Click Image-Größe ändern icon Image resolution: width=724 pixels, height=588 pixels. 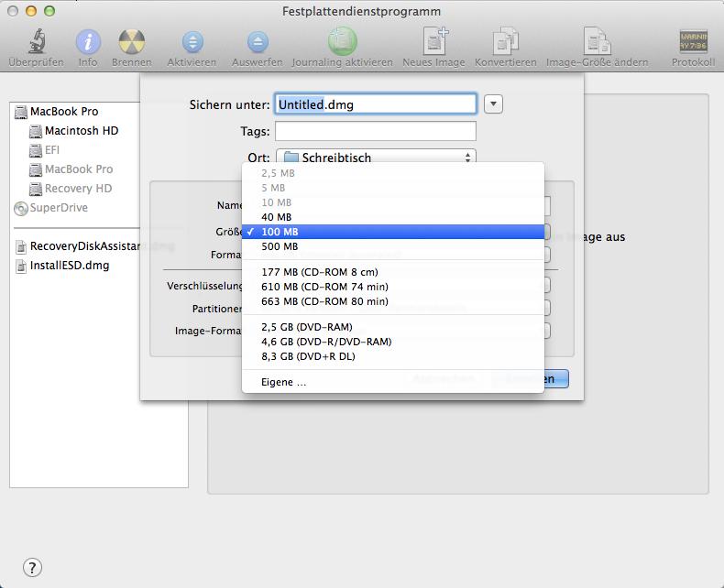click(597, 41)
